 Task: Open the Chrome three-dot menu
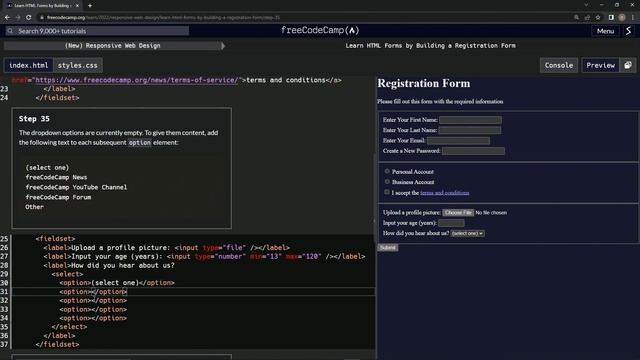(x=633, y=18)
